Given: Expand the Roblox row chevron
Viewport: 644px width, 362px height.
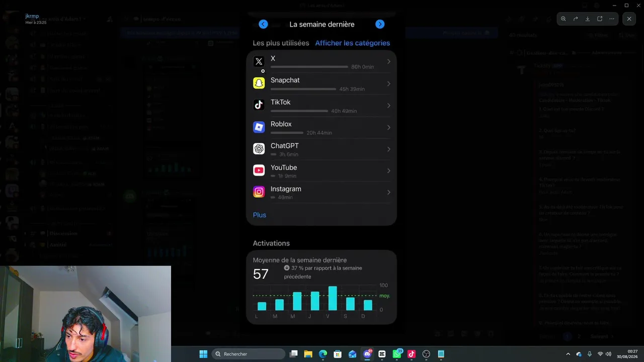Looking at the screenshot, I should 388,127.
